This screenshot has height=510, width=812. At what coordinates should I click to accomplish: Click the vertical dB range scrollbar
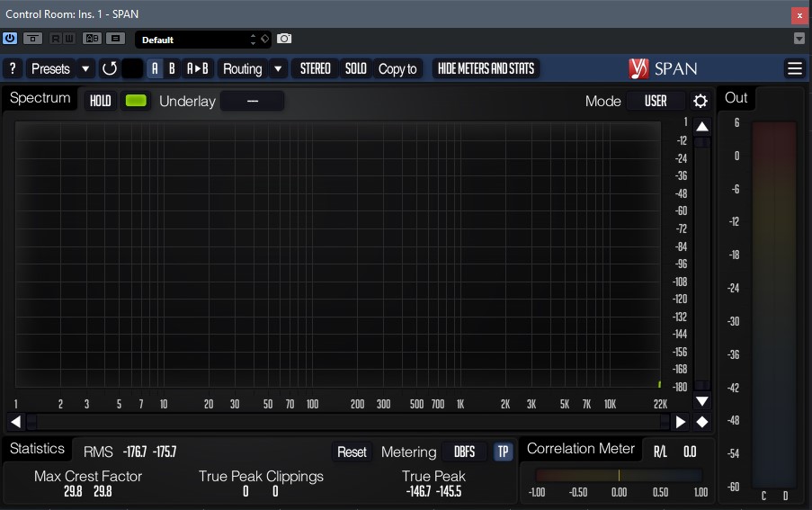pyautogui.click(x=702, y=264)
